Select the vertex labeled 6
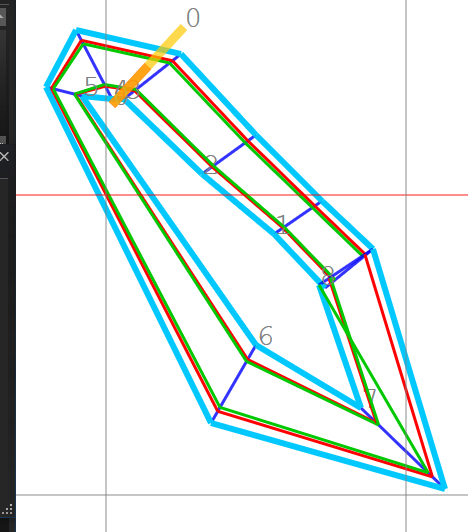The width and height of the screenshot is (468, 532). pos(265,336)
